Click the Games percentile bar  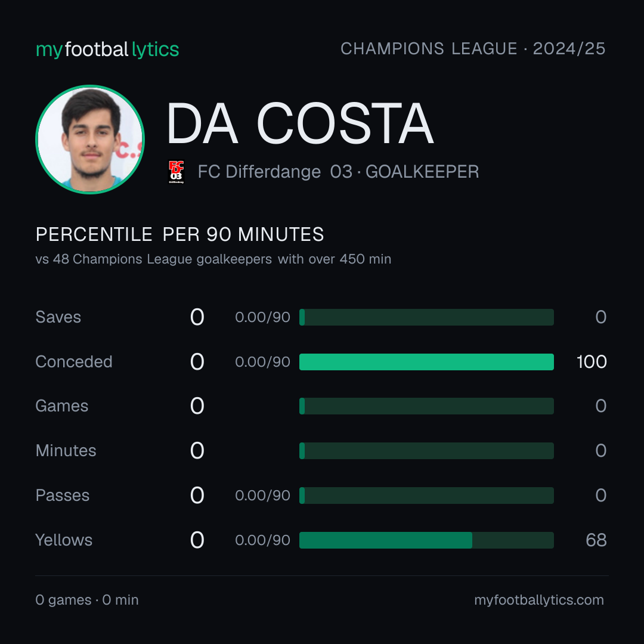426,406
